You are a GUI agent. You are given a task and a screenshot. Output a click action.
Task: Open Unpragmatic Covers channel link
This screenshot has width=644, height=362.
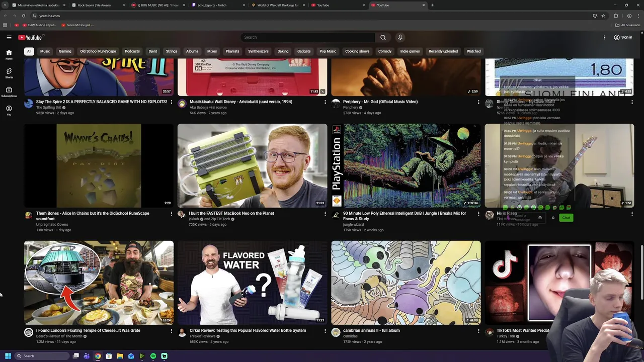coord(52,225)
